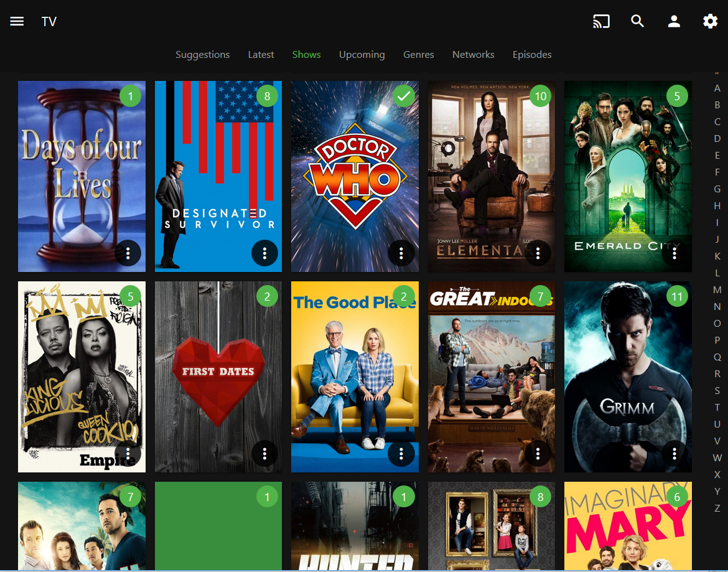Open more options on Days of our Lives
The width and height of the screenshot is (728, 572).
128,253
